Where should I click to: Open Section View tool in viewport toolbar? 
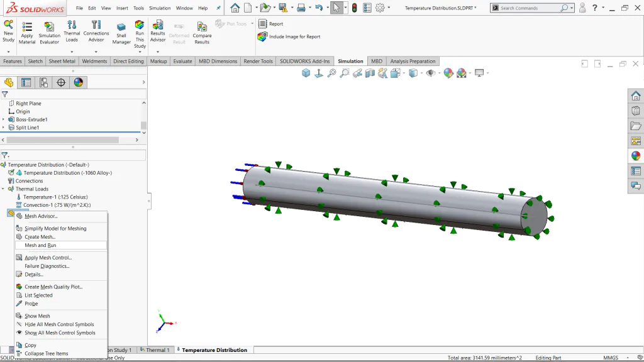pyautogui.click(x=370, y=73)
